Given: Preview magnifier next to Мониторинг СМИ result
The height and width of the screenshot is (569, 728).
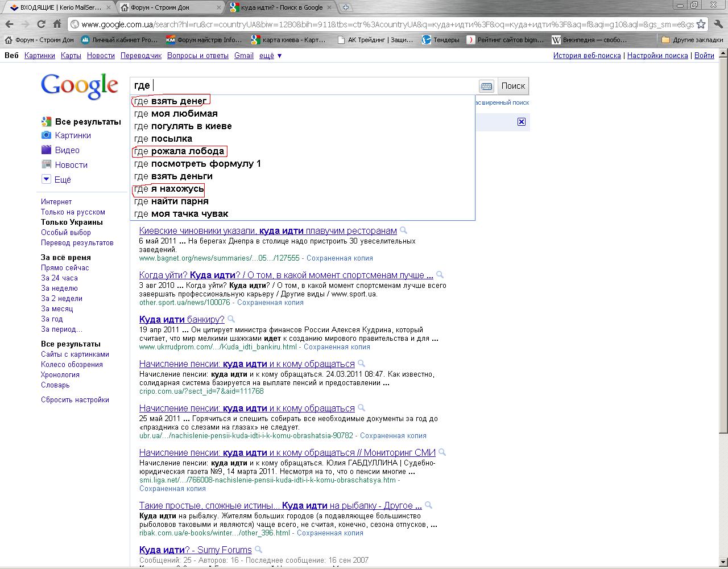Looking at the screenshot, I should [442, 452].
